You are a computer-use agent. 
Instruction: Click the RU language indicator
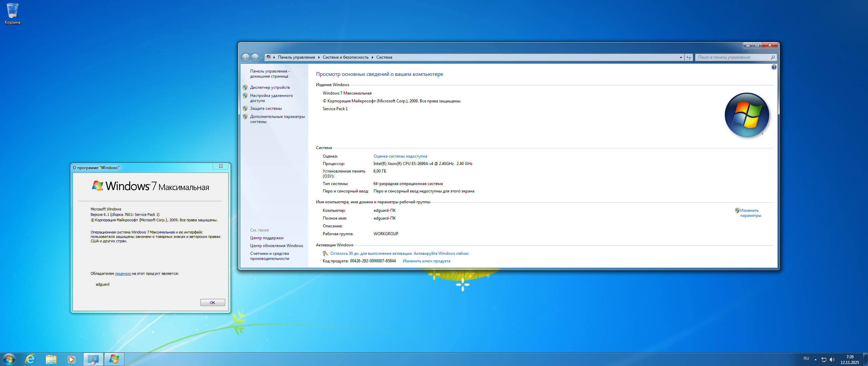coord(806,359)
